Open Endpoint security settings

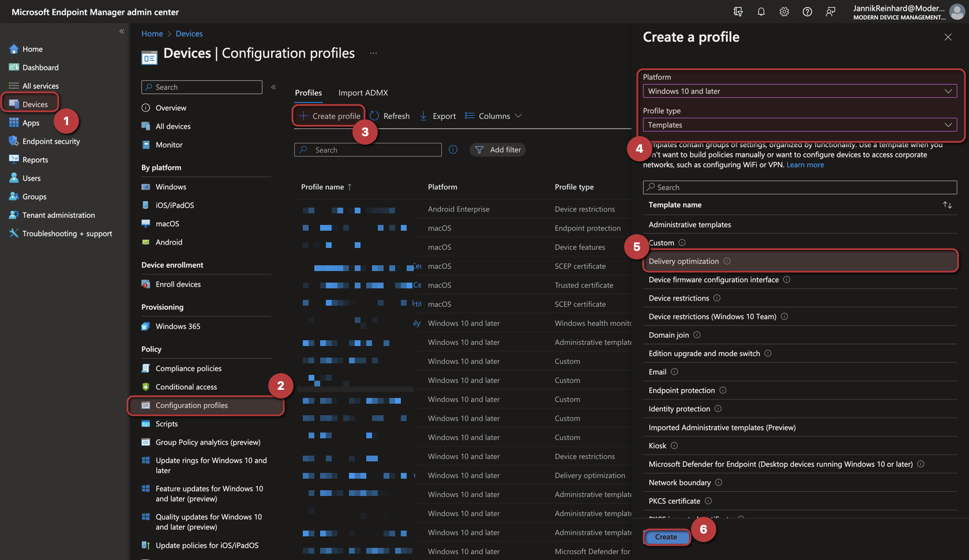[50, 141]
